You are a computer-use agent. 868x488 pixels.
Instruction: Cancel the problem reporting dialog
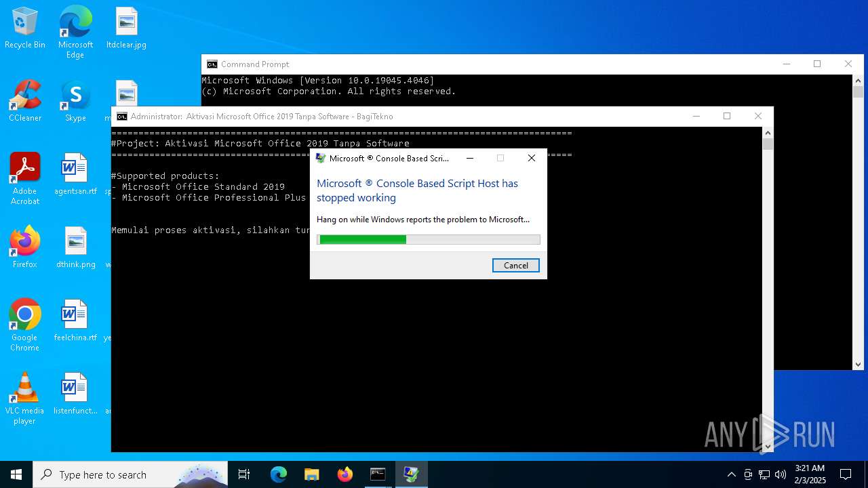tap(516, 266)
